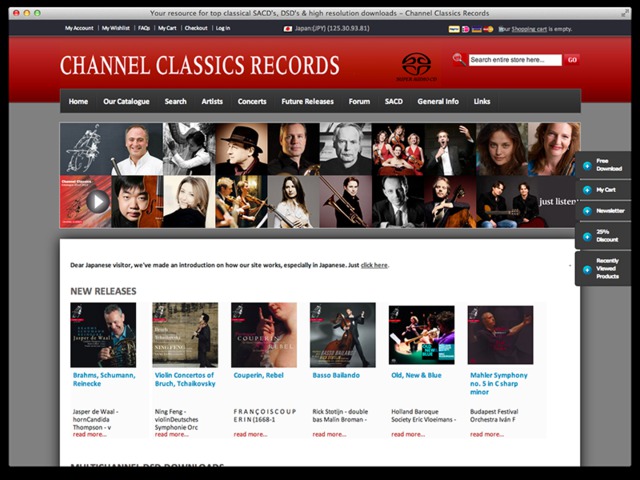Open the Ning Feng violin album cover
The width and height of the screenshot is (640, 480).
[x=185, y=335]
